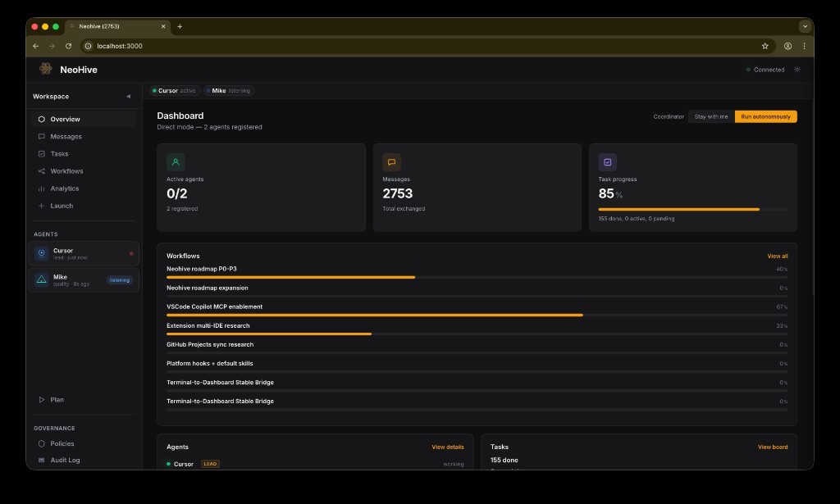Viewport: 840px width, 504px height.
Task: Click the 2753 messages count
Action: tap(398, 193)
